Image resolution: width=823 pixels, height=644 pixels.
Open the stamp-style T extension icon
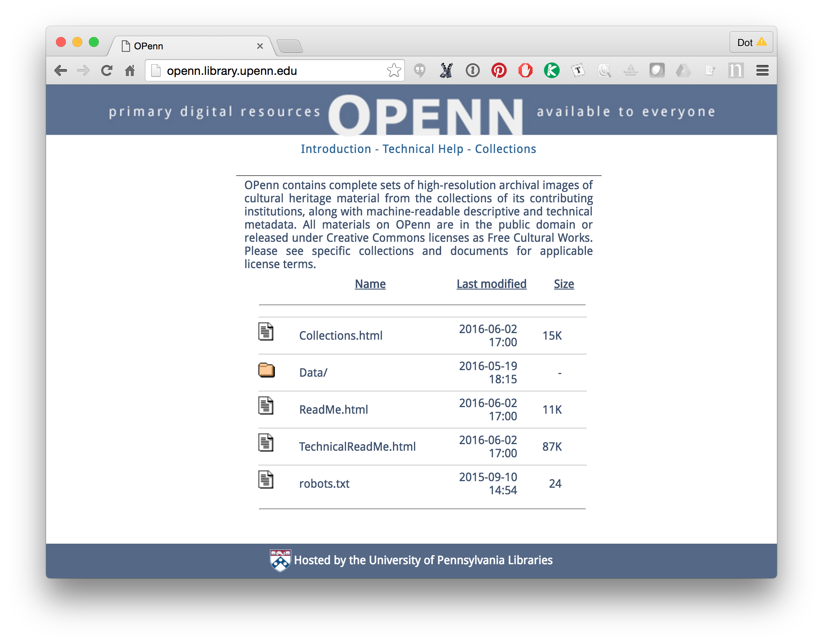tap(578, 70)
